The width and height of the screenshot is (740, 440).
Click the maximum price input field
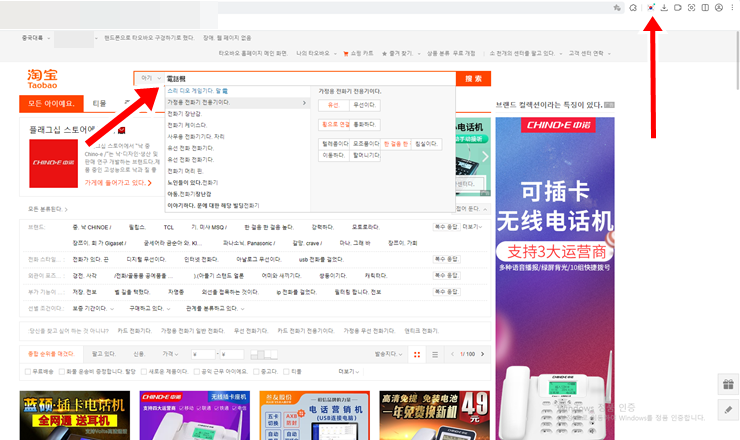[232, 354]
